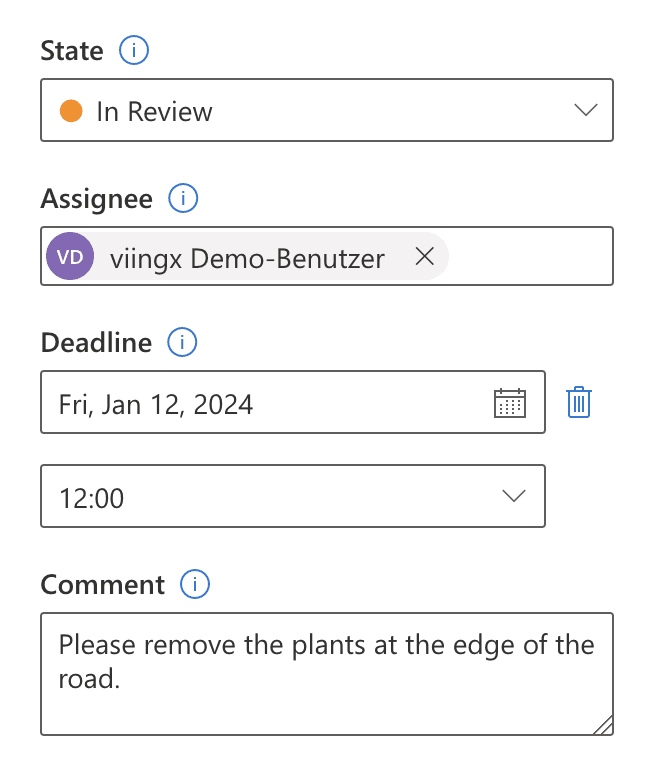Click the Assignee info icon
Viewport: 654px width, 776px height.
tap(183, 199)
